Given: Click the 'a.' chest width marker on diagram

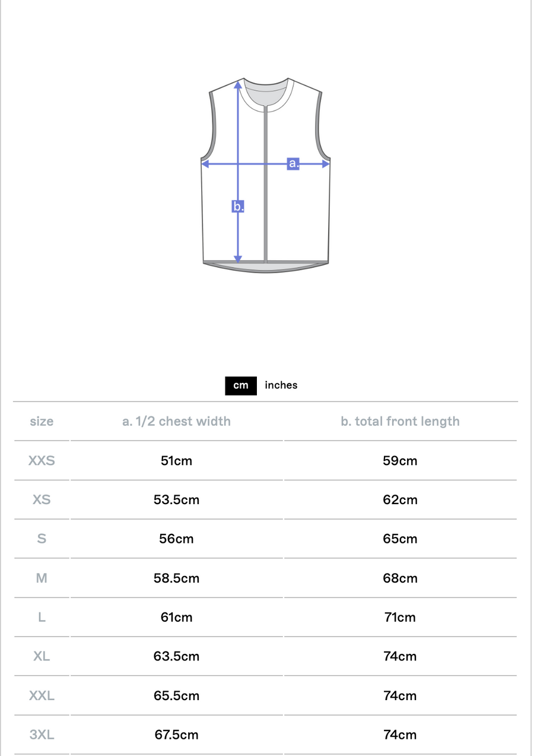Looking at the screenshot, I should coord(293,163).
